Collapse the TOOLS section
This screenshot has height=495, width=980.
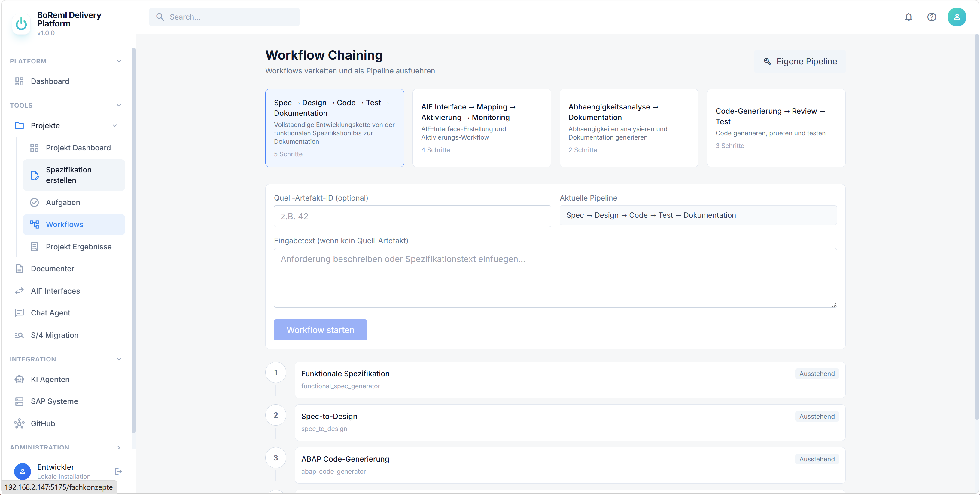(x=119, y=106)
